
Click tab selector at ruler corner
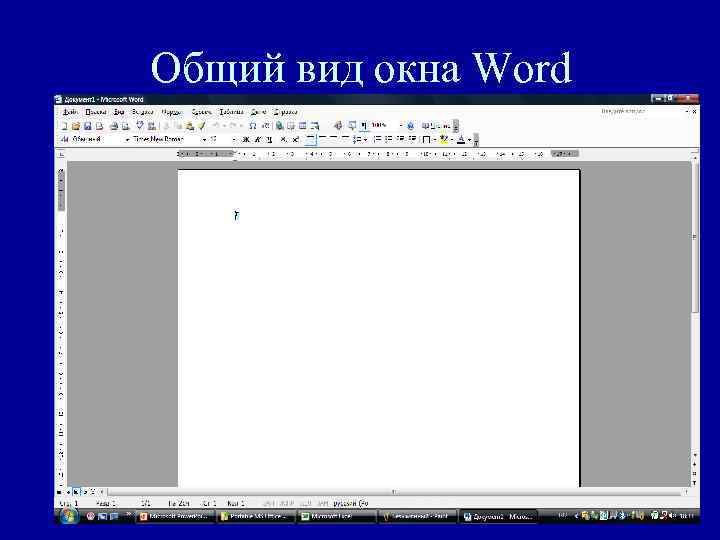pos(60,154)
